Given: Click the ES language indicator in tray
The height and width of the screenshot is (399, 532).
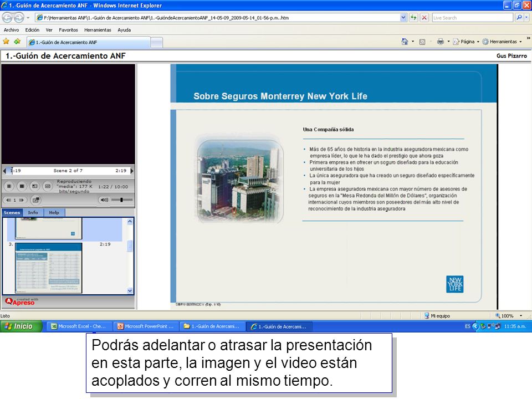Looking at the screenshot, I should click(468, 326).
